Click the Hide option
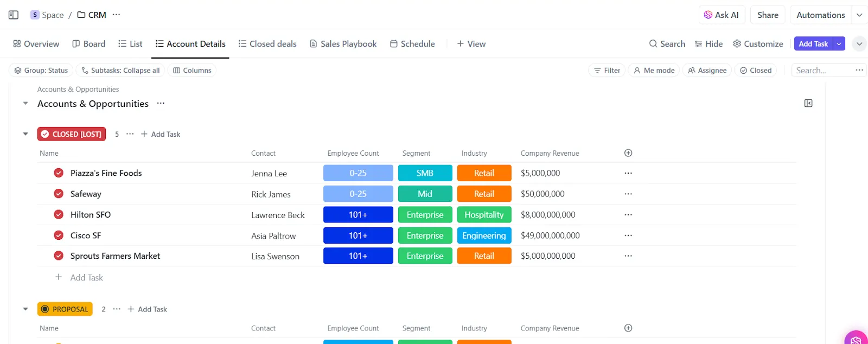 pos(709,44)
